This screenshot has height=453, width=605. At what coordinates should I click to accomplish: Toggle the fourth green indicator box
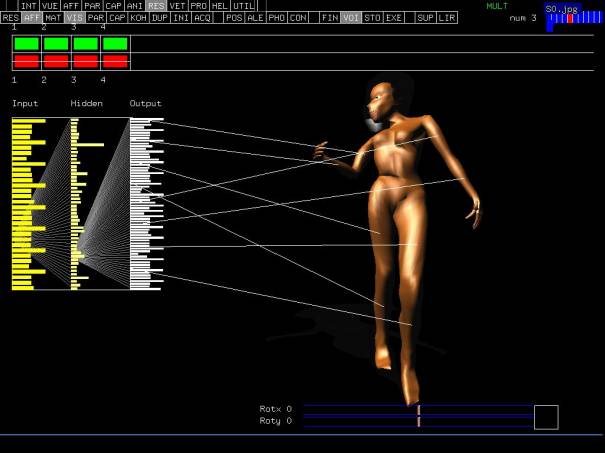115,44
